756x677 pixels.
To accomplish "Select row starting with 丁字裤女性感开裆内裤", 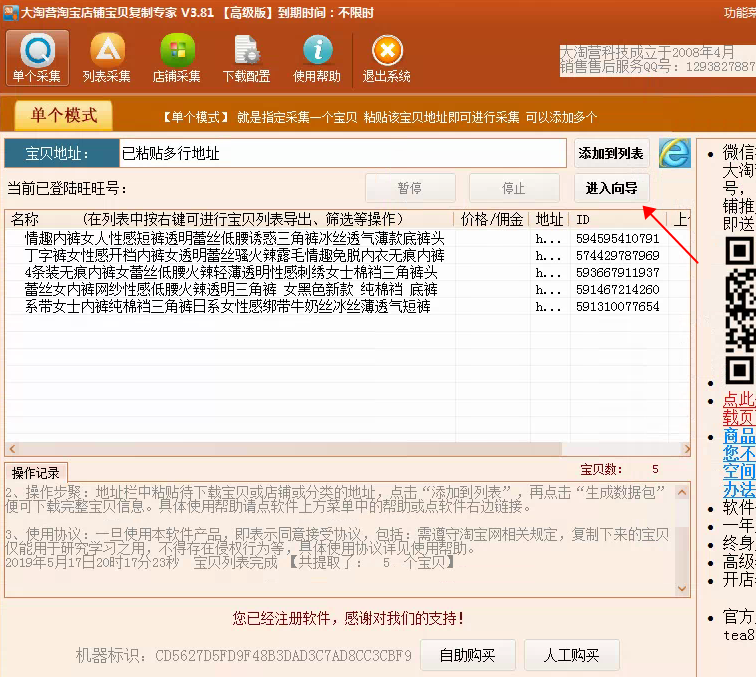I will 347,255.
